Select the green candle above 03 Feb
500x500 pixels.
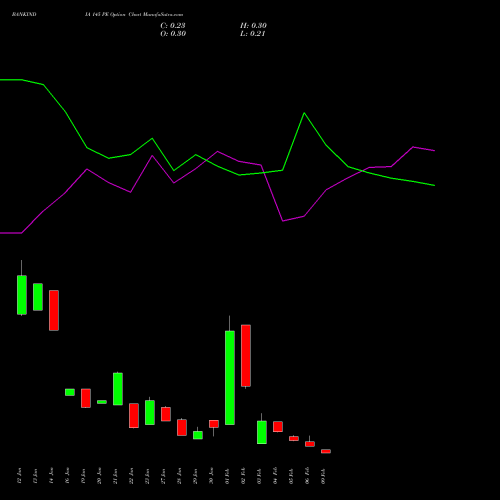262,432
